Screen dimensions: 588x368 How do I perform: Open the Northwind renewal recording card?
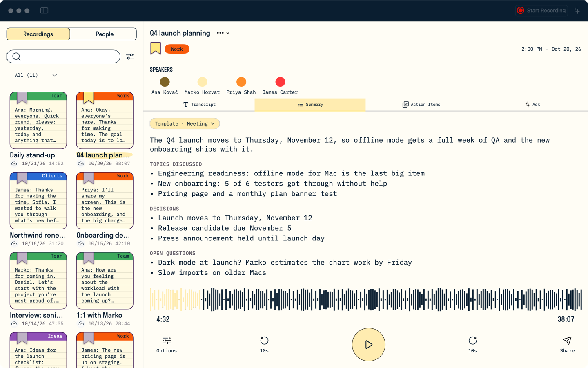tap(38, 200)
